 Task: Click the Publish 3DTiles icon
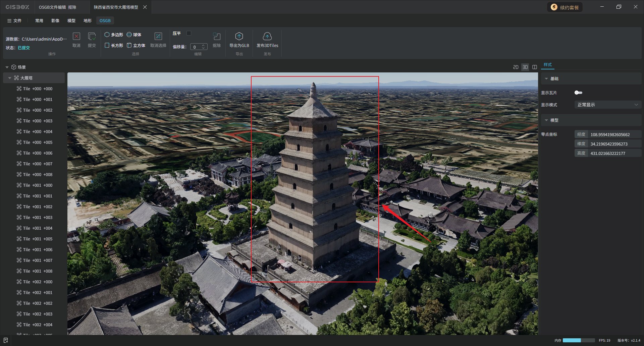[267, 37]
